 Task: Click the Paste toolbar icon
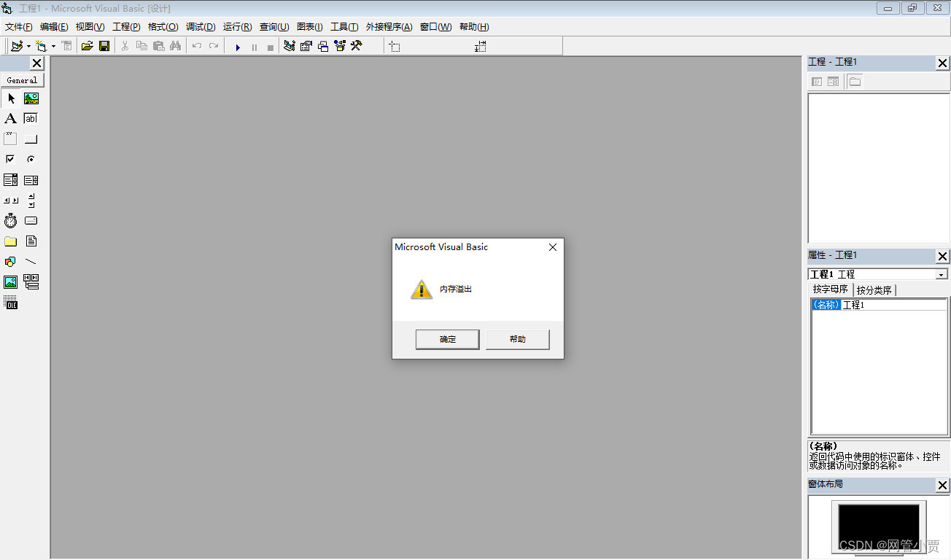158,46
